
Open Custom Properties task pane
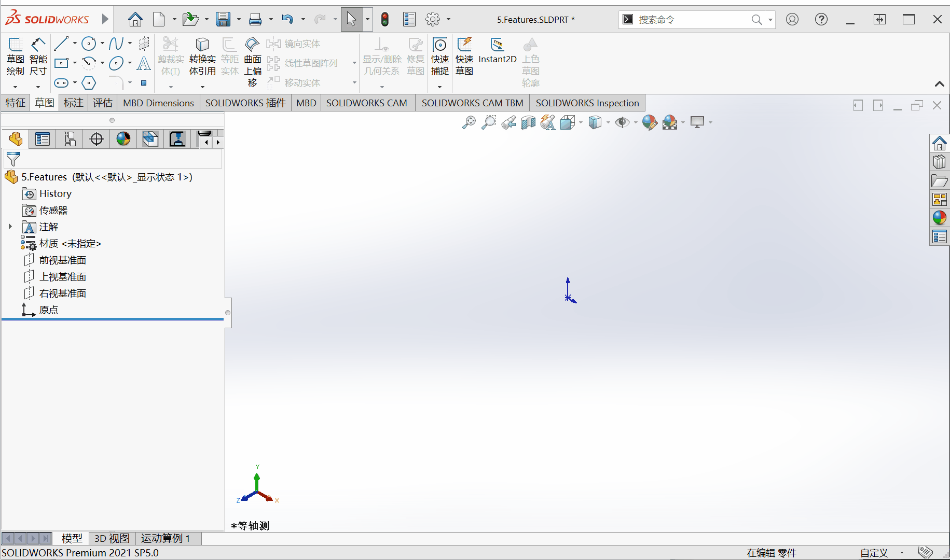(x=940, y=237)
